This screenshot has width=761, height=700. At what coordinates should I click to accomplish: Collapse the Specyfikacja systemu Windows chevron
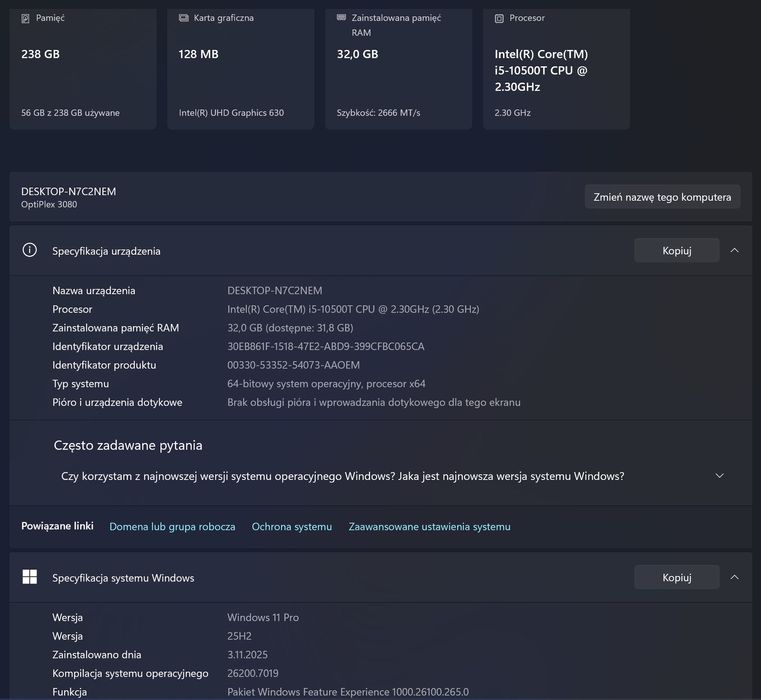(735, 577)
